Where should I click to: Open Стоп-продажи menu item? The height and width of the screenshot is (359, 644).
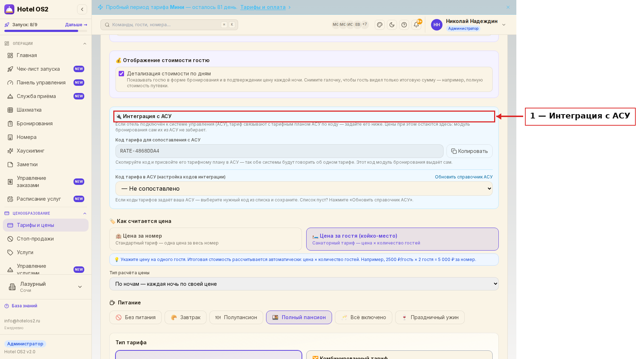tap(46, 239)
